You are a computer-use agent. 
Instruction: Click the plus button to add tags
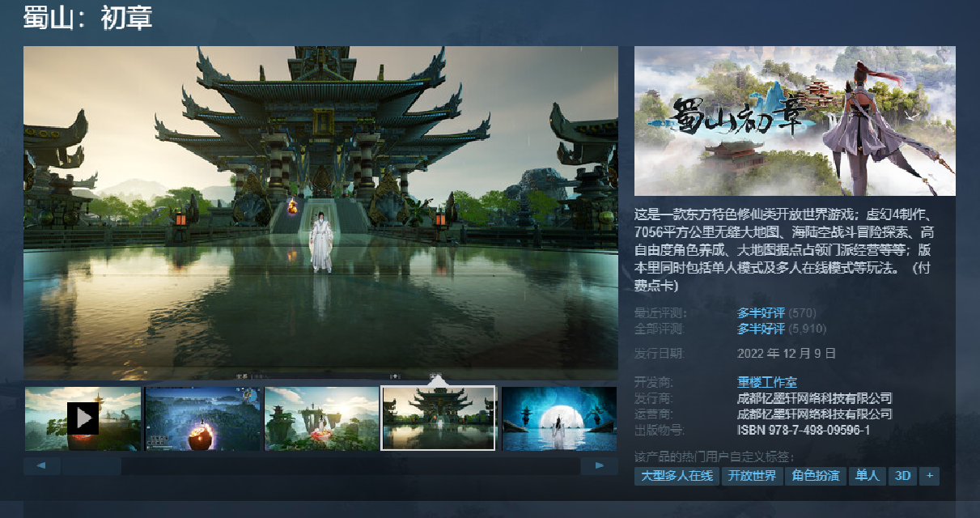tap(930, 476)
